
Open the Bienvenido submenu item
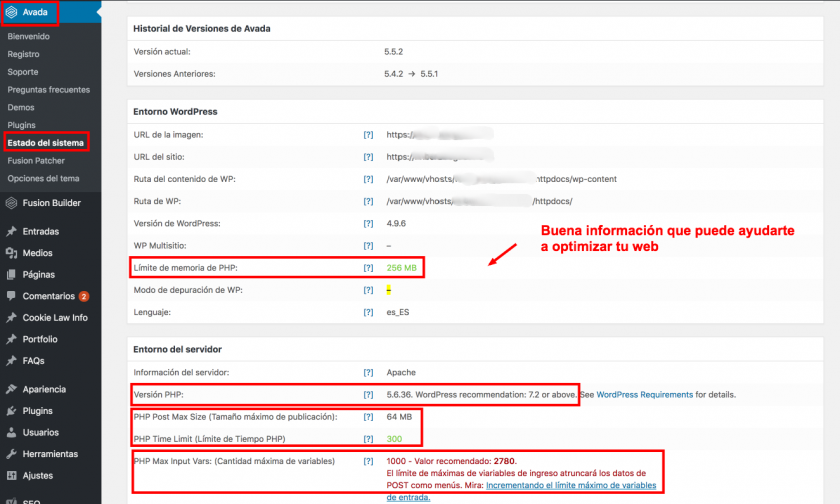pyautogui.click(x=28, y=36)
